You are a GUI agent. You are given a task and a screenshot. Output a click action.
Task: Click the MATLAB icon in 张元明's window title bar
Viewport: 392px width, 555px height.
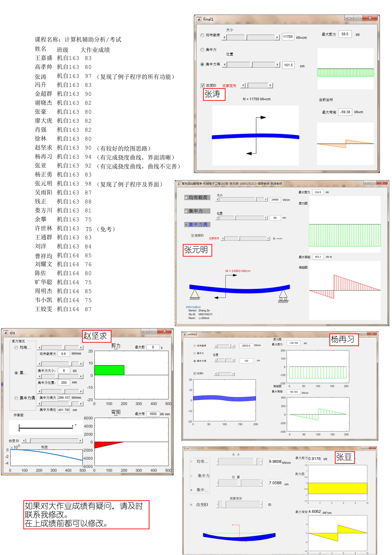click(179, 184)
